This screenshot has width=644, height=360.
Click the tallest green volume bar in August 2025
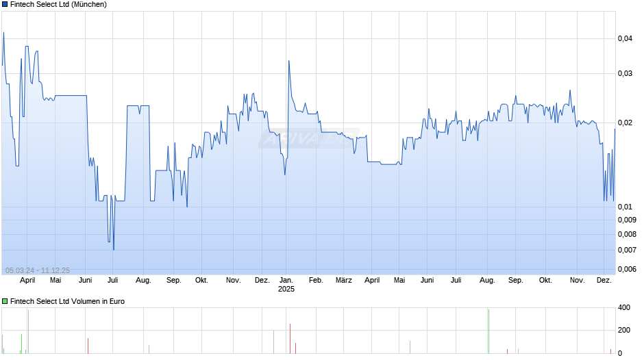(x=488, y=332)
